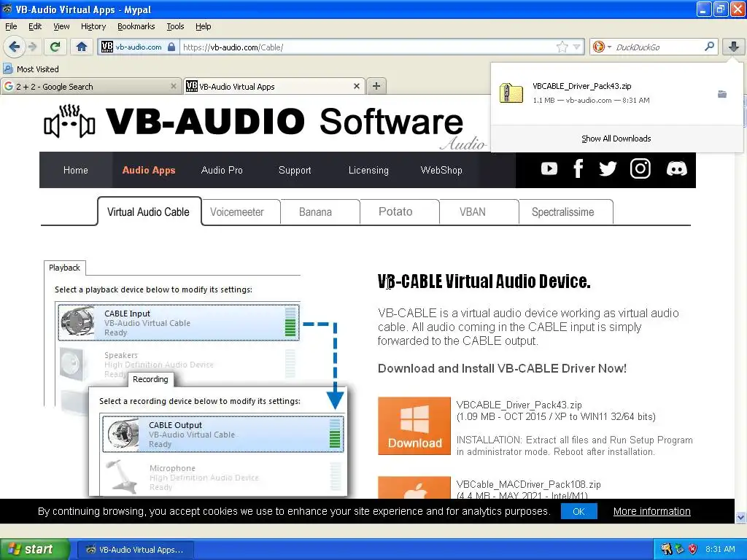
Task: Click the Mac download button with Apple logo
Action: 414,488
